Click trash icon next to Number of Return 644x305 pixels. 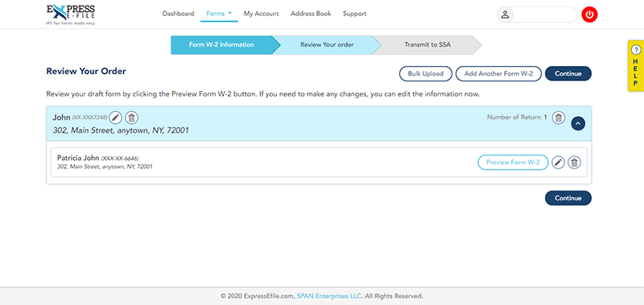(558, 117)
